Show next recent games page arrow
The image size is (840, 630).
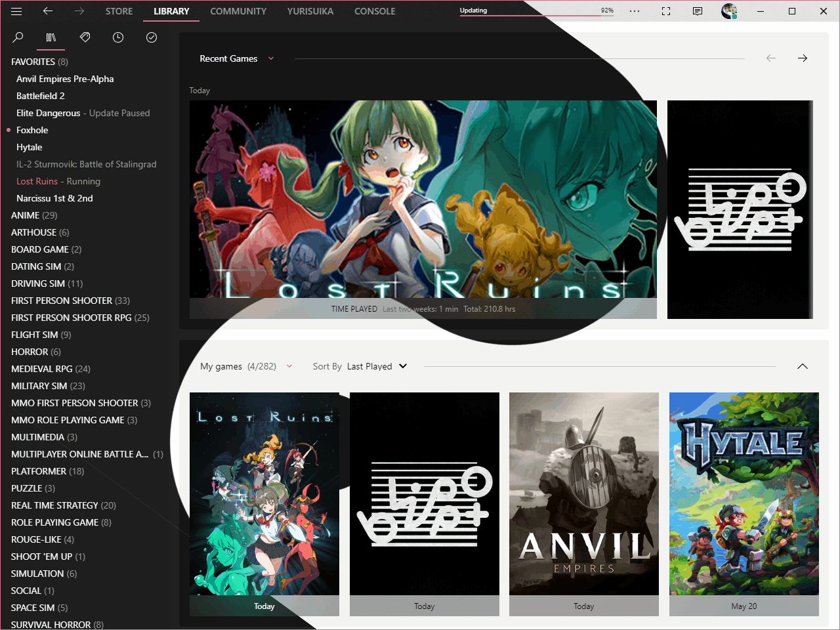click(x=803, y=58)
